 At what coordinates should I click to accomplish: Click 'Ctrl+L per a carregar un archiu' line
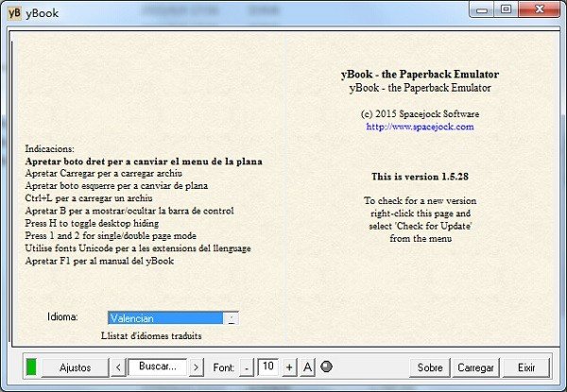pos(89,198)
